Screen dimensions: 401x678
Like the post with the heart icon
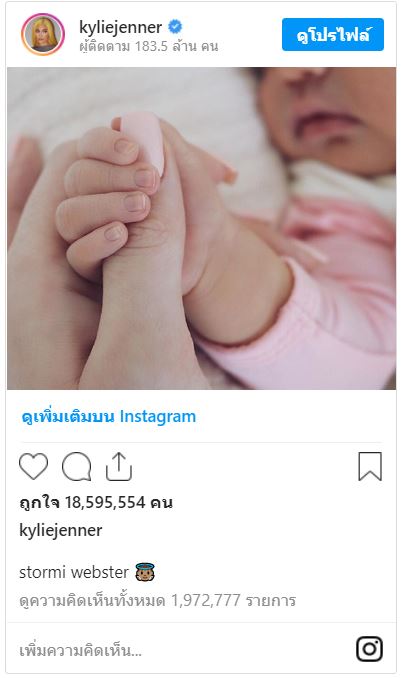34,467
